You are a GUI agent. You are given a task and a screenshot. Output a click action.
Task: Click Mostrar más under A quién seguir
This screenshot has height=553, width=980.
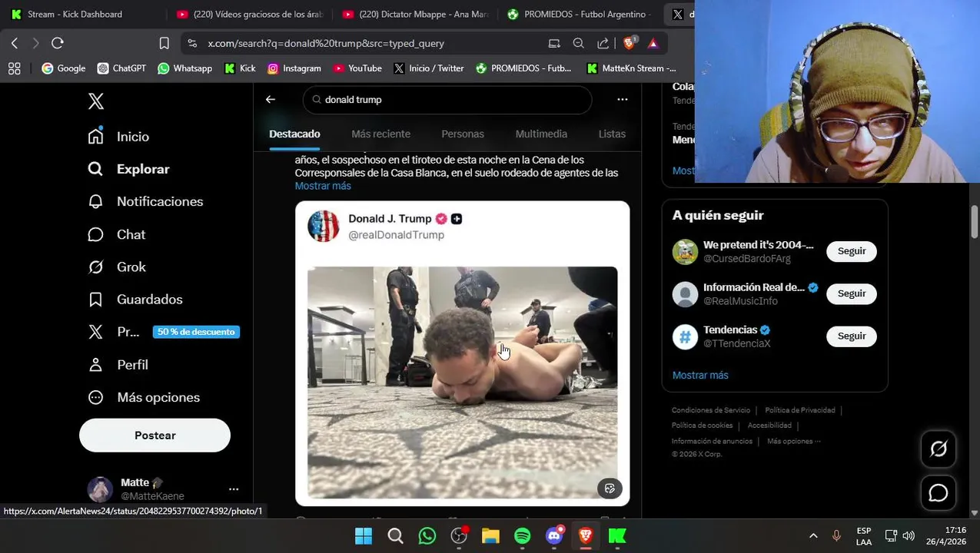point(700,375)
